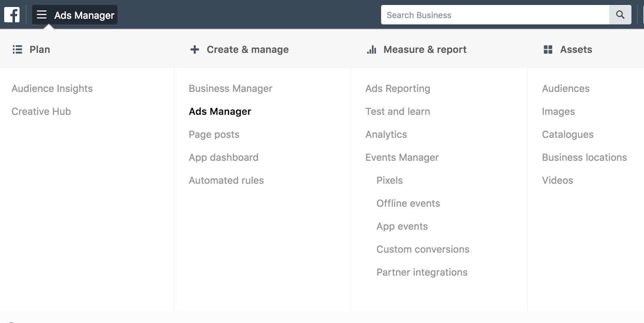Click the Assets grid icon

click(x=548, y=50)
